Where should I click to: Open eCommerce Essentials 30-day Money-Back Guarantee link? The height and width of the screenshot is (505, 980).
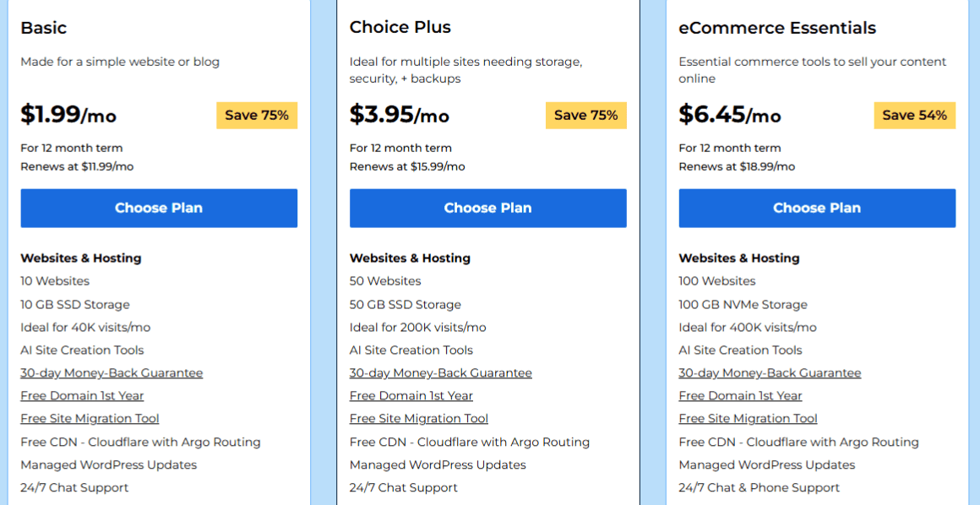(770, 373)
